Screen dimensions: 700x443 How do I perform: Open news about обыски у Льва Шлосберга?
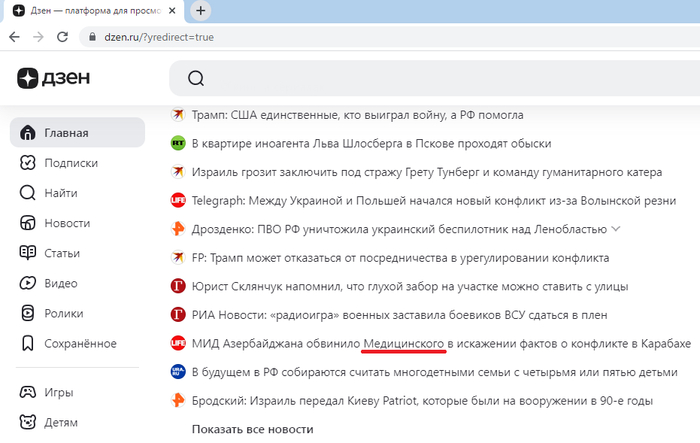pyautogui.click(x=371, y=144)
